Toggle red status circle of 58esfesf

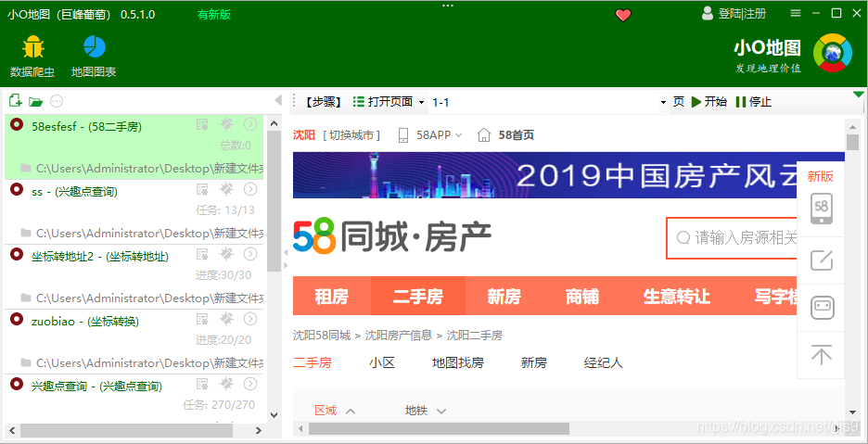tap(18, 124)
